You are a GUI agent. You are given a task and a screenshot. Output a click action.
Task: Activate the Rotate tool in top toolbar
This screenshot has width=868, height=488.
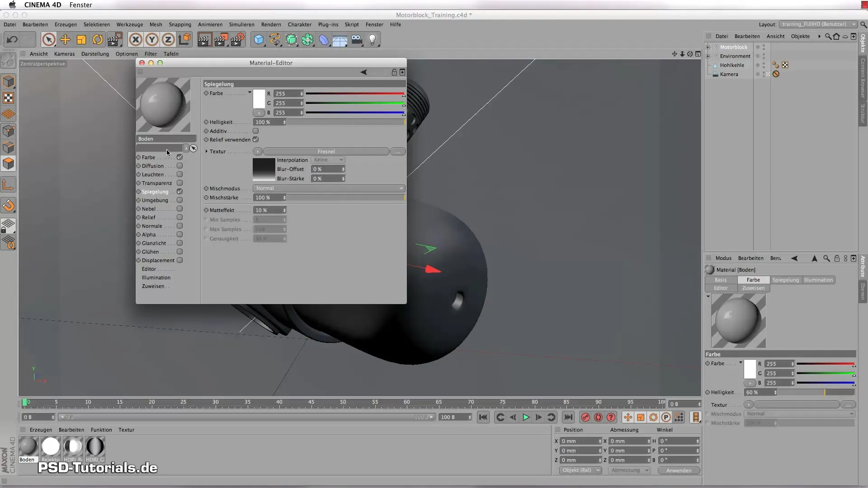(x=98, y=40)
